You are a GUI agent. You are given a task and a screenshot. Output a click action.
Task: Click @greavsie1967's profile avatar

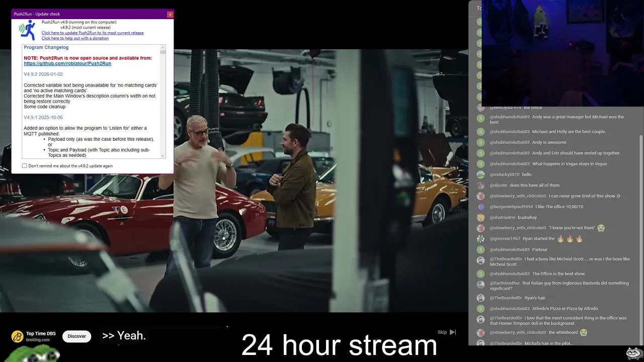[x=480, y=239]
